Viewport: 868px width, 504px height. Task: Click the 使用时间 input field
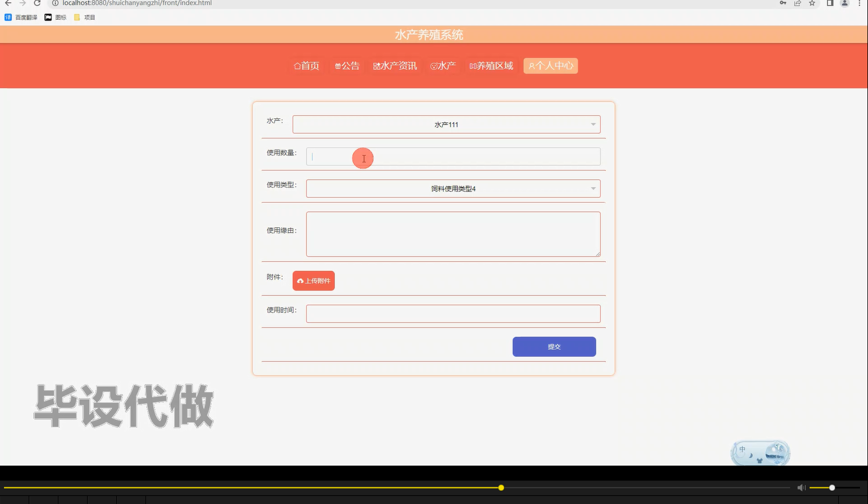tap(453, 313)
